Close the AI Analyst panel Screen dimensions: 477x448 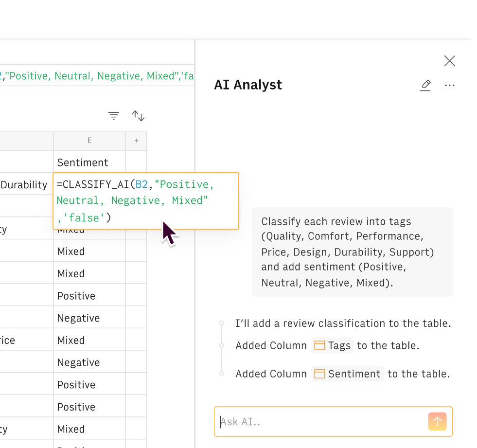[449, 61]
